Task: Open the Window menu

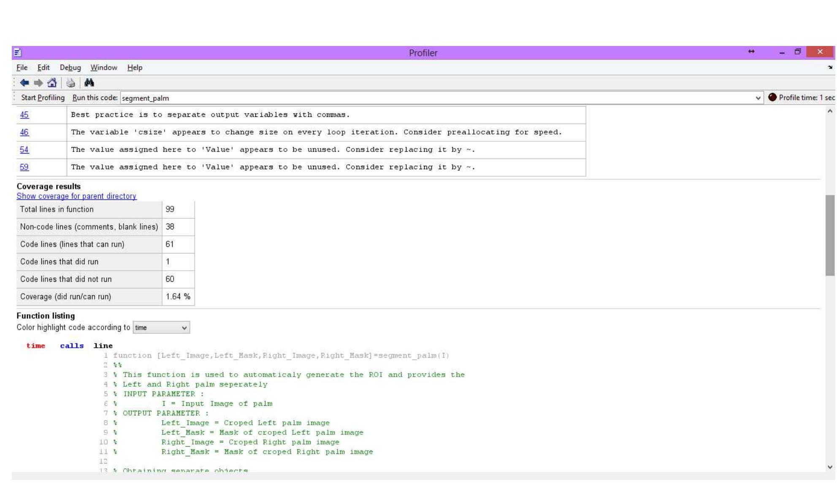Action: click(103, 67)
